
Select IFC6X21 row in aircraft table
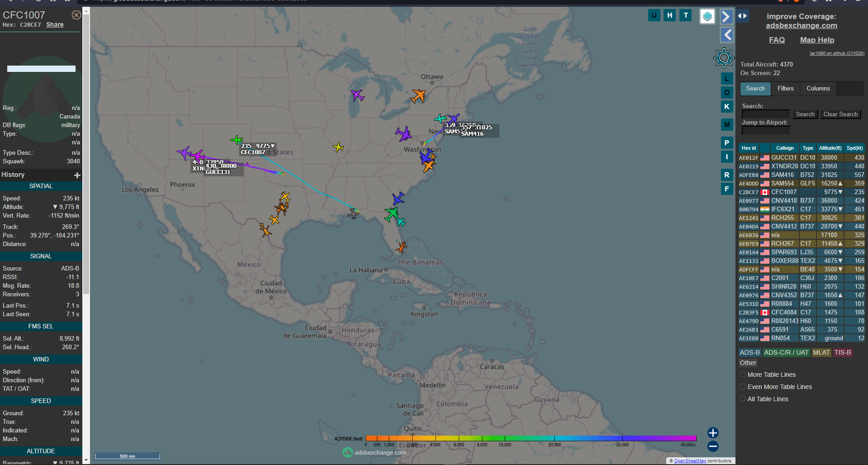[802, 209]
